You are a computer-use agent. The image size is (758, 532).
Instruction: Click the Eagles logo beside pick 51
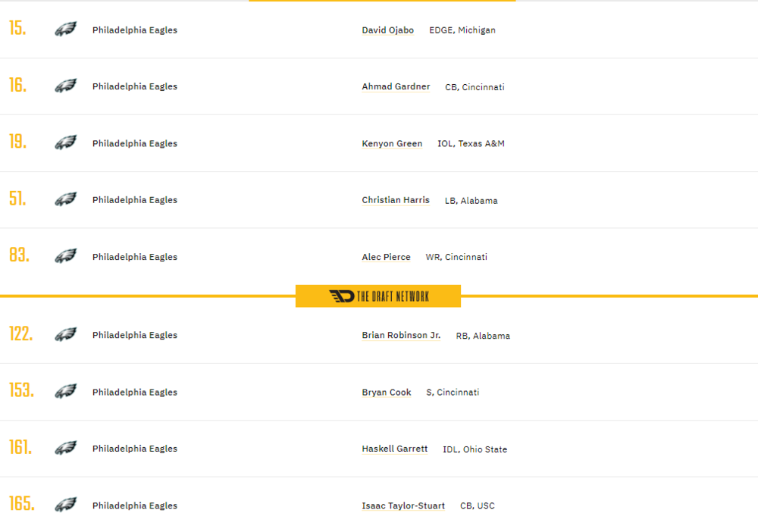pos(66,199)
